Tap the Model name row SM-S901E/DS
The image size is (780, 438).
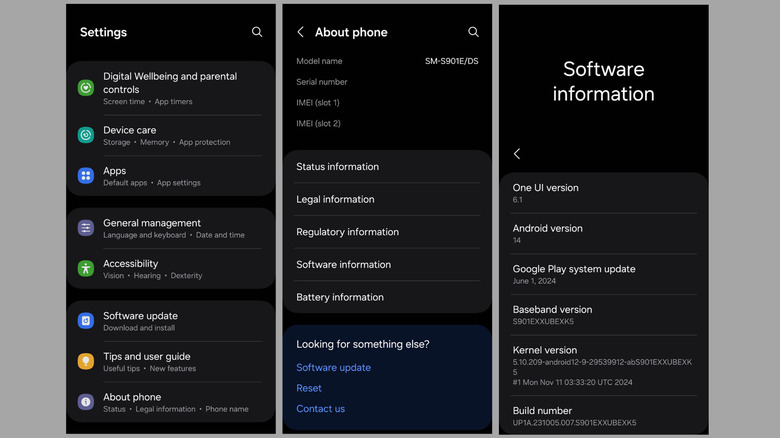pos(387,61)
